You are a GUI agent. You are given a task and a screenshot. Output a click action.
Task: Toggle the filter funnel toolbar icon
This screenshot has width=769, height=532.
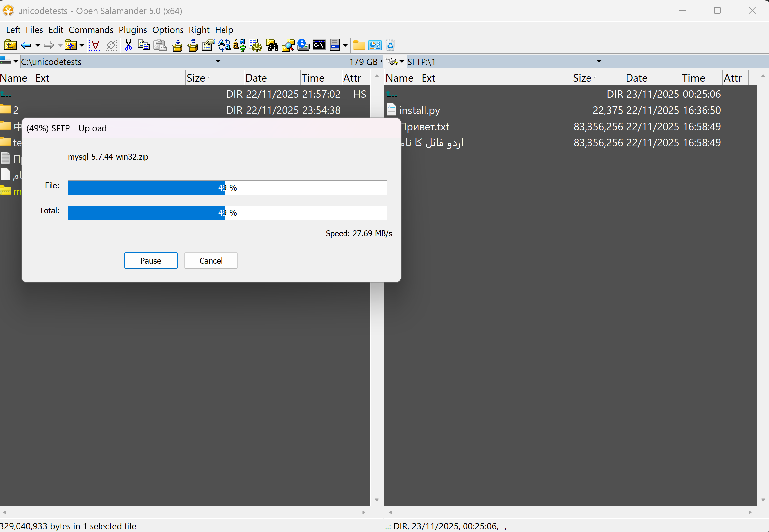[x=95, y=45]
